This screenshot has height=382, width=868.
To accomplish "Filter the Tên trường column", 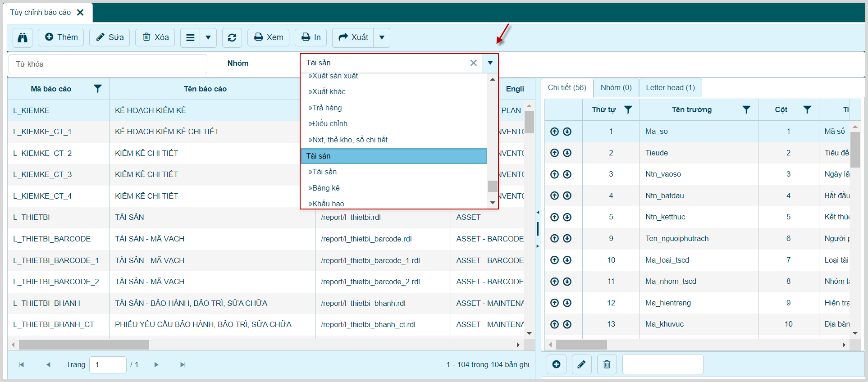I will 746,109.
